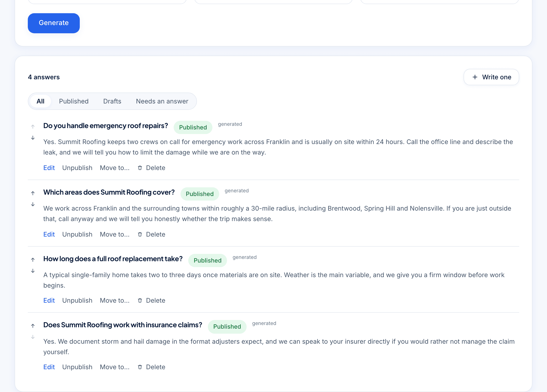
Task: Open Move to... for roof replacement answer
Action: pyautogui.click(x=115, y=300)
